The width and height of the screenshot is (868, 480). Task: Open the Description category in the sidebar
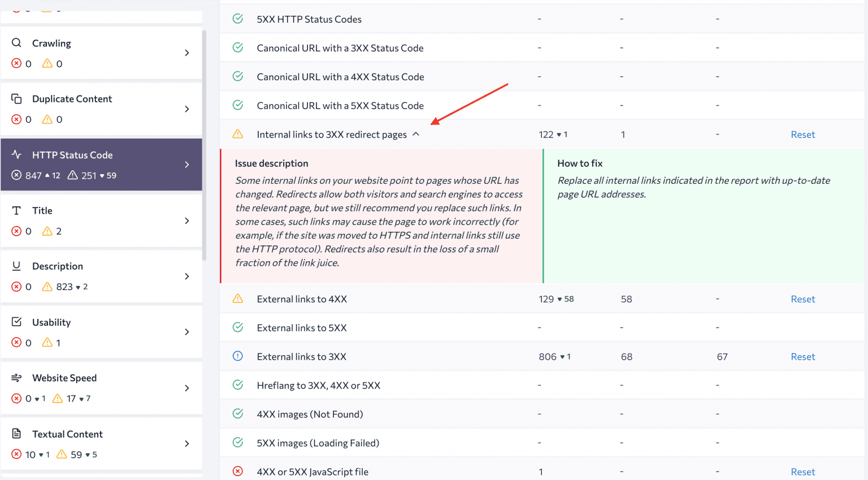[x=102, y=276]
